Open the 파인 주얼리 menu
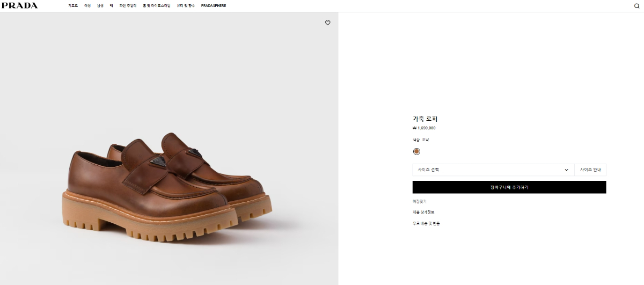Viewport: 644px width, 285px height. (128, 5)
